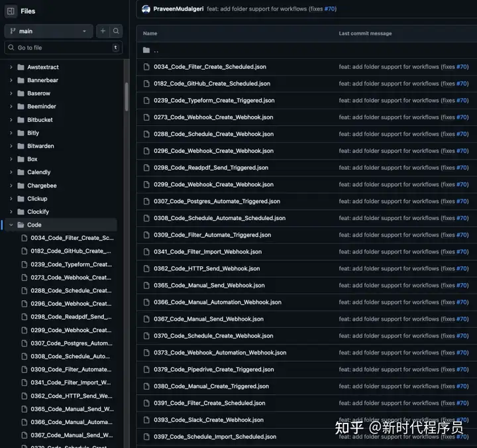The width and height of the screenshot is (477, 448).
Task: Open 0308_Code_Schedule_Automate_Scheduled.json file
Action: [220, 218]
